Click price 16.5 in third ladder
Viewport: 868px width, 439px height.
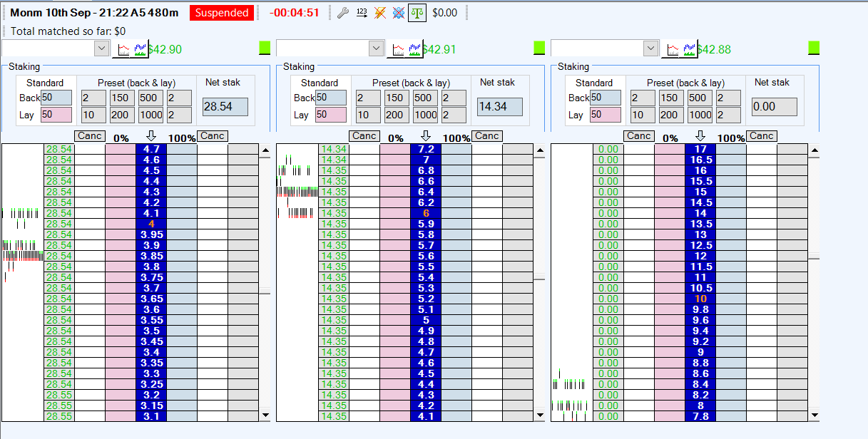point(700,160)
